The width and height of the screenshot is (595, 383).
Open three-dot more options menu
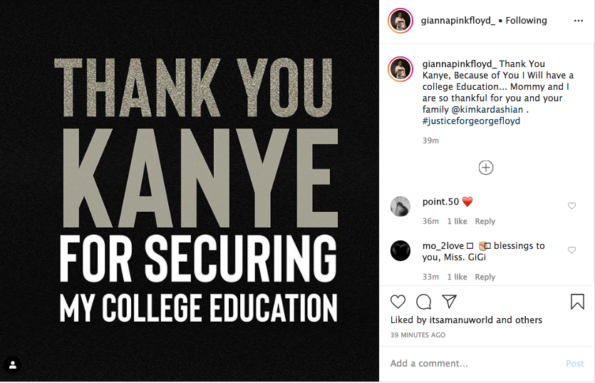(x=578, y=21)
